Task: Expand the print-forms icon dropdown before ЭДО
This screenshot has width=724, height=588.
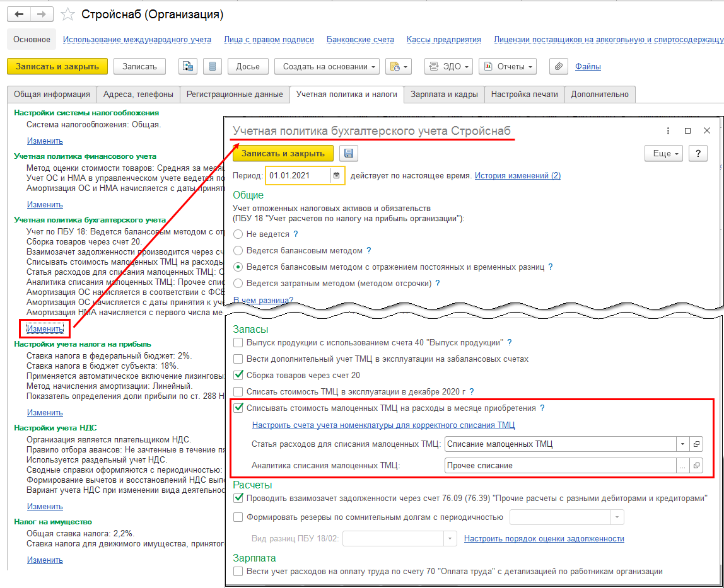Action: pyautogui.click(x=399, y=66)
